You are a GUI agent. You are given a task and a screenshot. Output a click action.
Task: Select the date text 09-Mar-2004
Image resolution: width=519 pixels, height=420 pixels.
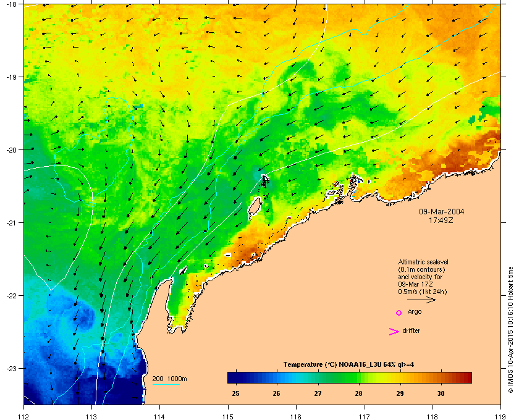[x=442, y=212]
